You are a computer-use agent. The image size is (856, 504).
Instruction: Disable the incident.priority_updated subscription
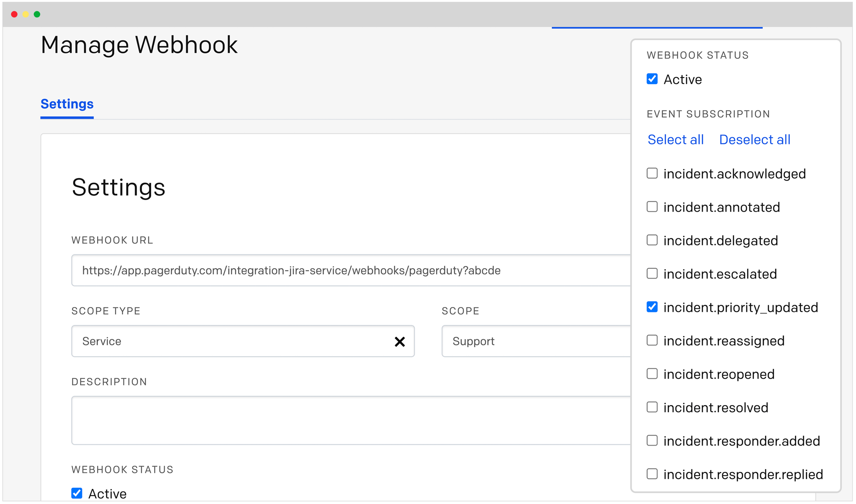652,307
